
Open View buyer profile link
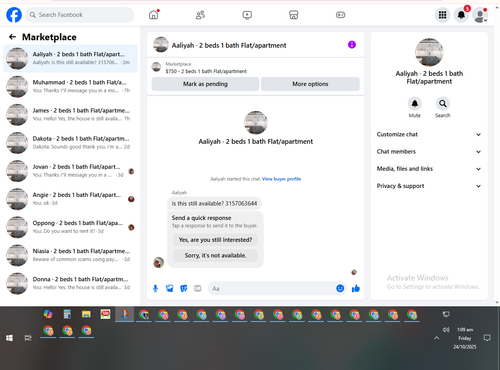[x=281, y=179]
